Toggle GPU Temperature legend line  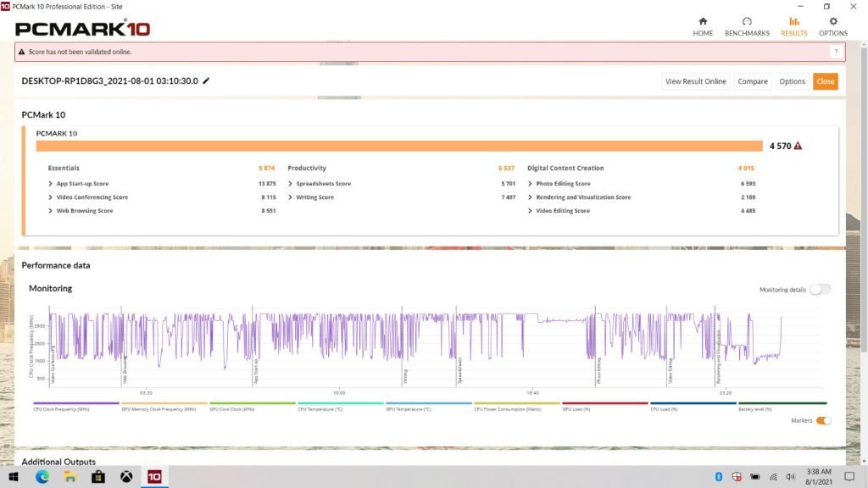click(428, 403)
